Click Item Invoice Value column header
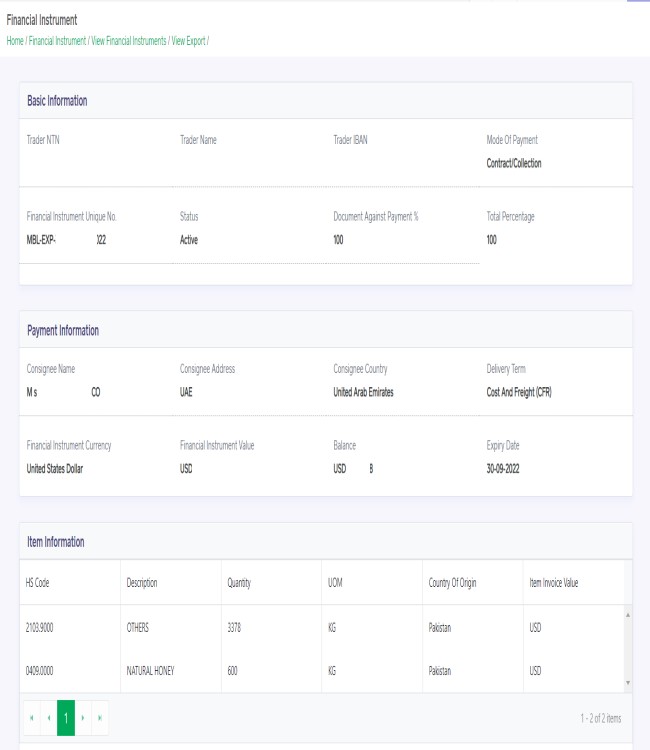 pos(574,583)
